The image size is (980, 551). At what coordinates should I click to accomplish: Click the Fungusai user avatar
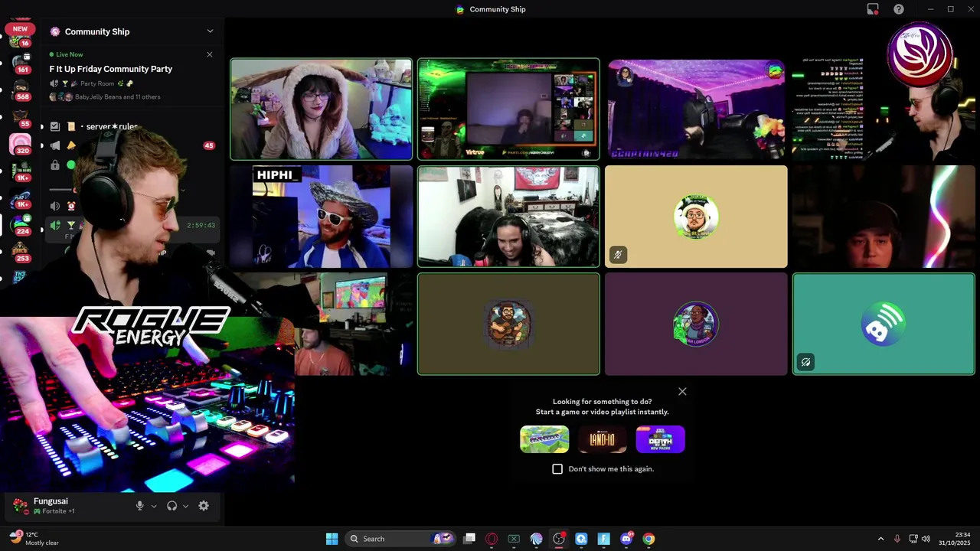click(x=20, y=506)
